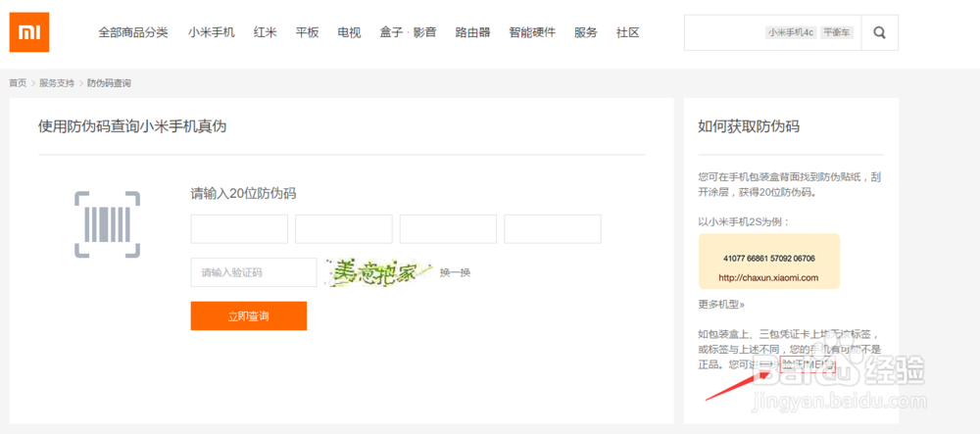Click the orange Mi logo
The image size is (980, 434).
(x=29, y=32)
